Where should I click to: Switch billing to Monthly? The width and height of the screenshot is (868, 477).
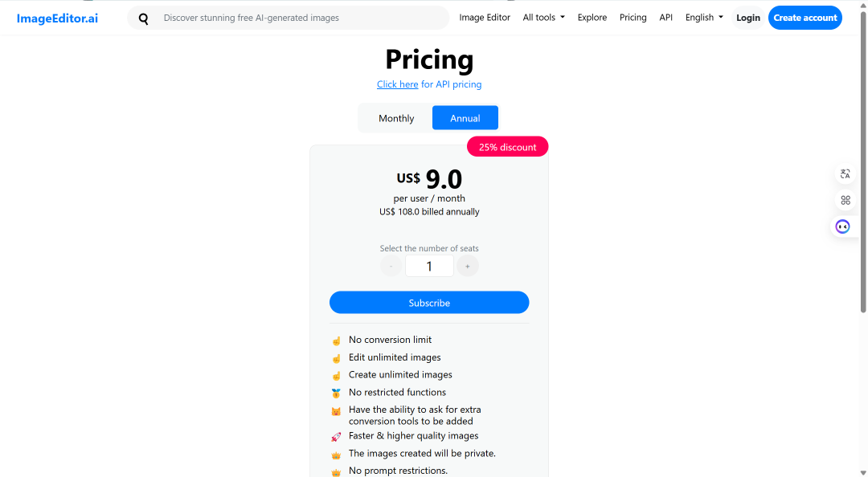point(395,118)
